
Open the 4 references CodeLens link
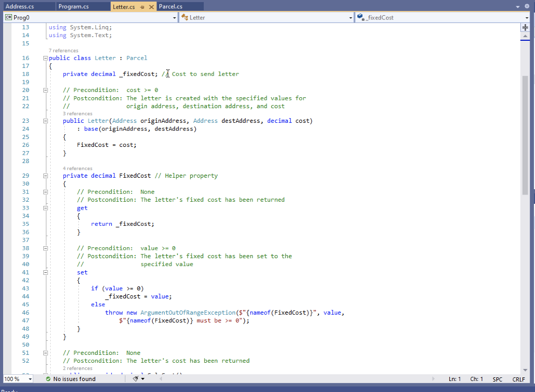[x=77, y=168]
